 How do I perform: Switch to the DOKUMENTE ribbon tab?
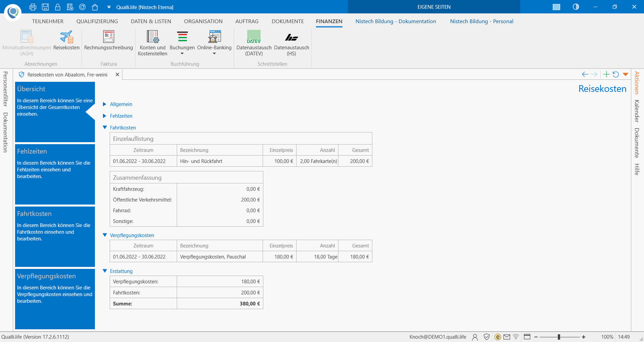pos(288,21)
